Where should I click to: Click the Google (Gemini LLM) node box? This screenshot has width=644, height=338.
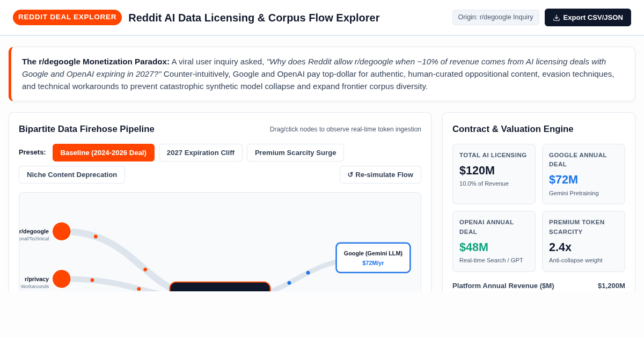(x=373, y=258)
